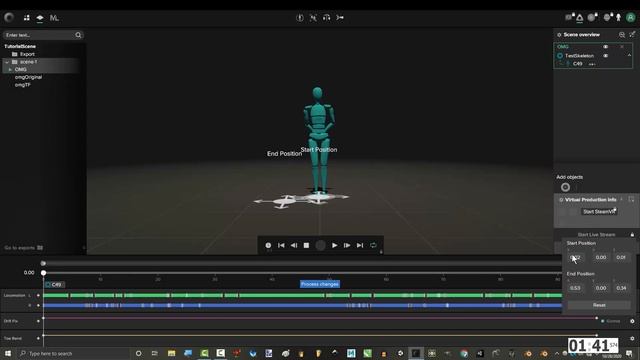Click the lock icon beside Start Live Stream

tap(632, 235)
